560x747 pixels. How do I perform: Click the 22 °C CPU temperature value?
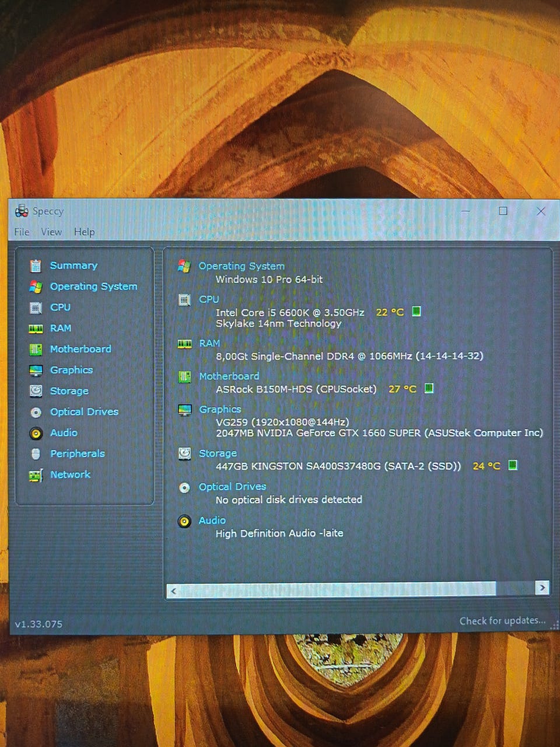(x=390, y=312)
